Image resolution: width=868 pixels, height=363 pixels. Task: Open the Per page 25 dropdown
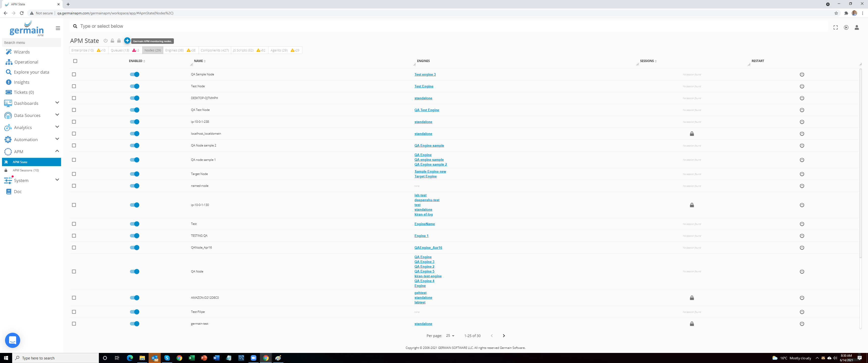[x=450, y=336]
